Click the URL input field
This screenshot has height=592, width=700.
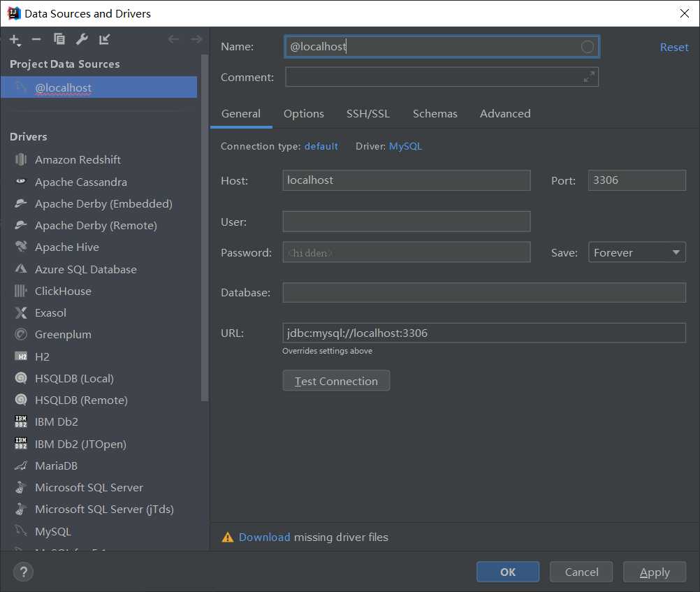coord(484,333)
